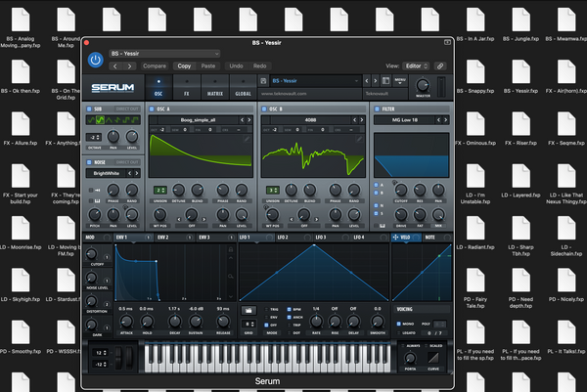Toggle the OSC B enable switch
The height and width of the screenshot is (392, 587).
click(264, 109)
